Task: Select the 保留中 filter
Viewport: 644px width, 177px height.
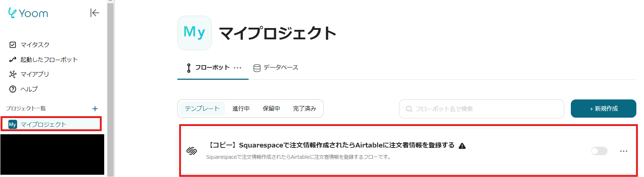Action: [x=271, y=109]
